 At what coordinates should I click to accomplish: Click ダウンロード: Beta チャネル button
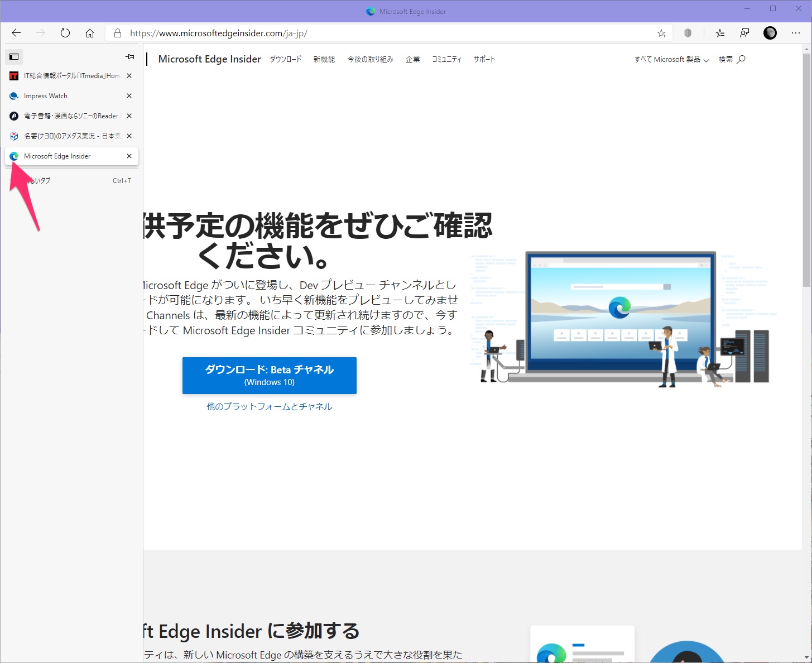pos(270,376)
